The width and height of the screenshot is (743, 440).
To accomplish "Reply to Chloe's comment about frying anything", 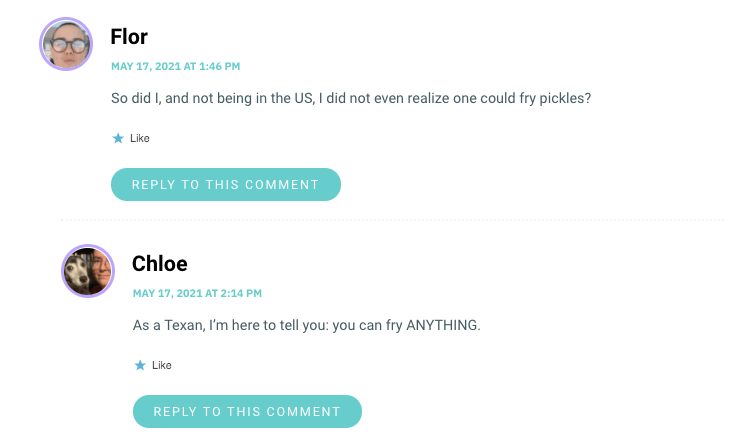I will 247,411.
